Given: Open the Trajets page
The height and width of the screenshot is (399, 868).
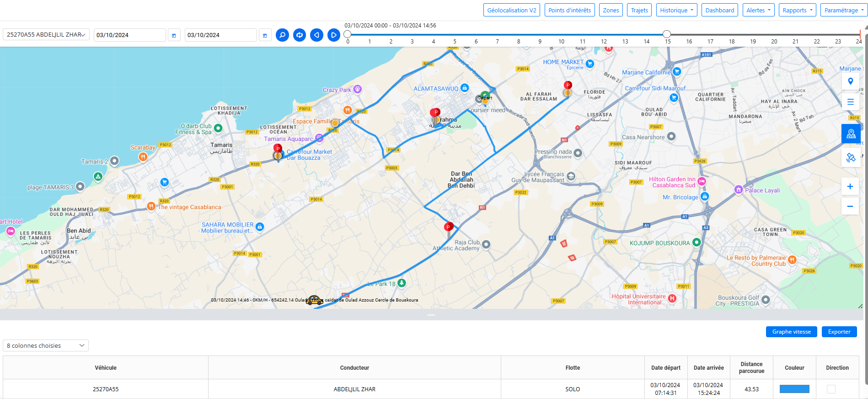Looking at the screenshot, I should pos(639,10).
